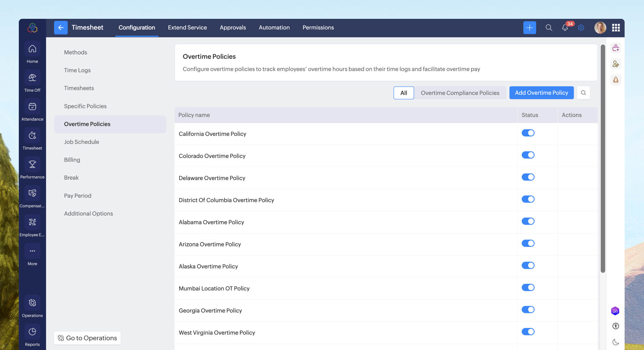The width and height of the screenshot is (644, 350).
Task: Switch off Arizona Overtime Policy status
Action: click(528, 243)
